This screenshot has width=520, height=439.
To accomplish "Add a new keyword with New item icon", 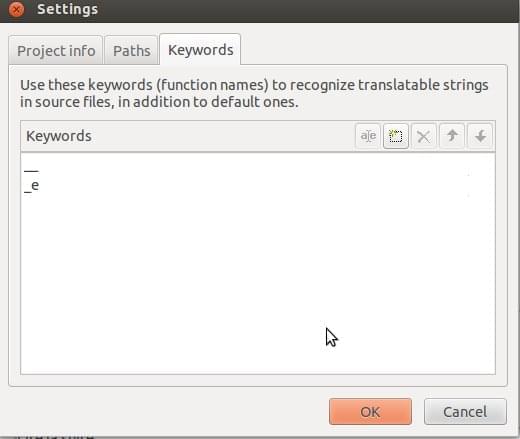I will [396, 136].
